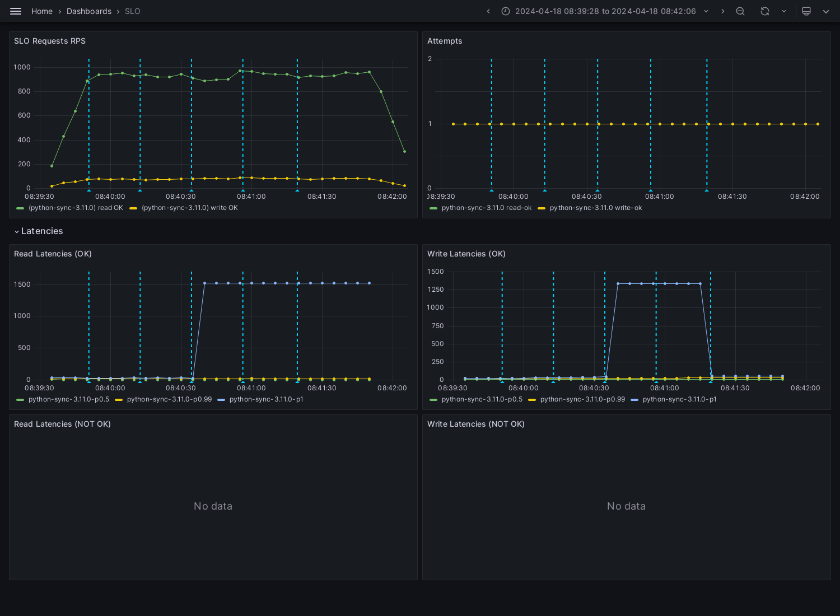Shift time range backward arrow

pos(488,11)
